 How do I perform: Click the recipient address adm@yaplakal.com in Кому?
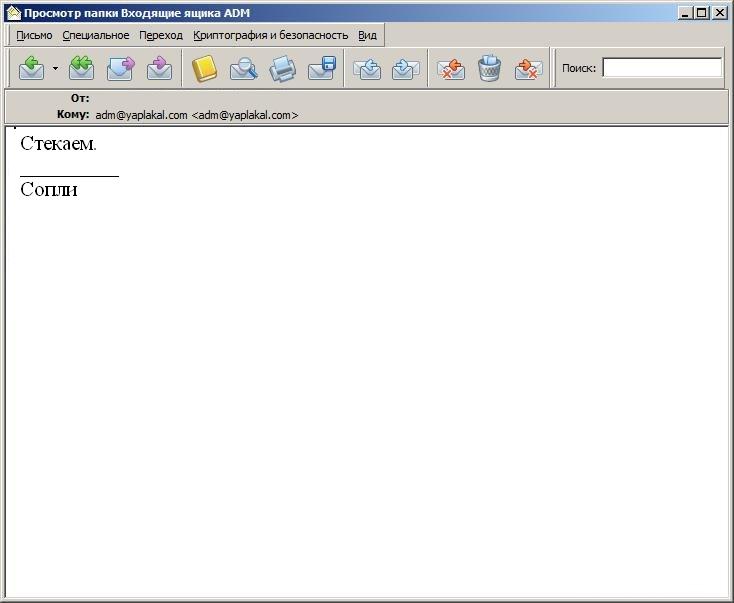point(197,115)
